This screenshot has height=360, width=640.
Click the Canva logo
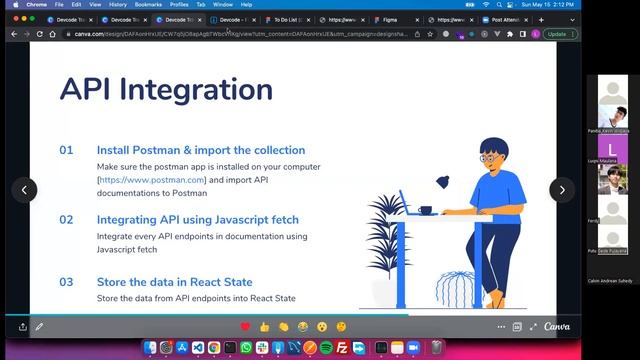click(557, 327)
